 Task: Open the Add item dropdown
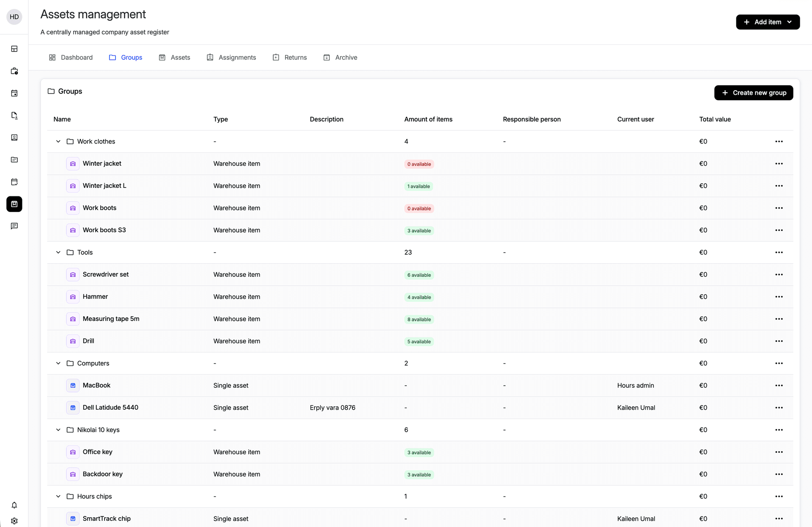768,22
